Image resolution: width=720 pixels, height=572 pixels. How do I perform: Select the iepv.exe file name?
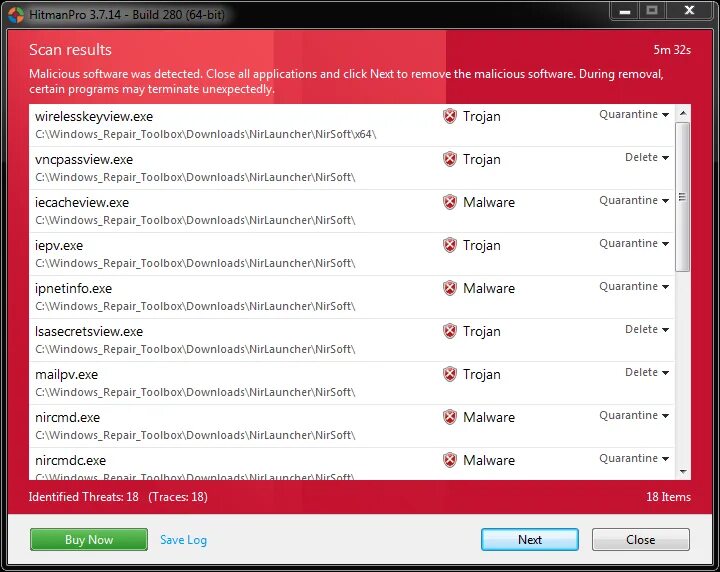tap(59, 246)
